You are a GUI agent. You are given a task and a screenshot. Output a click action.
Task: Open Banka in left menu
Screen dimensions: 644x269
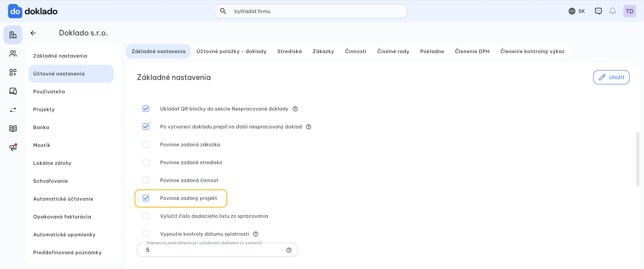[71, 127]
